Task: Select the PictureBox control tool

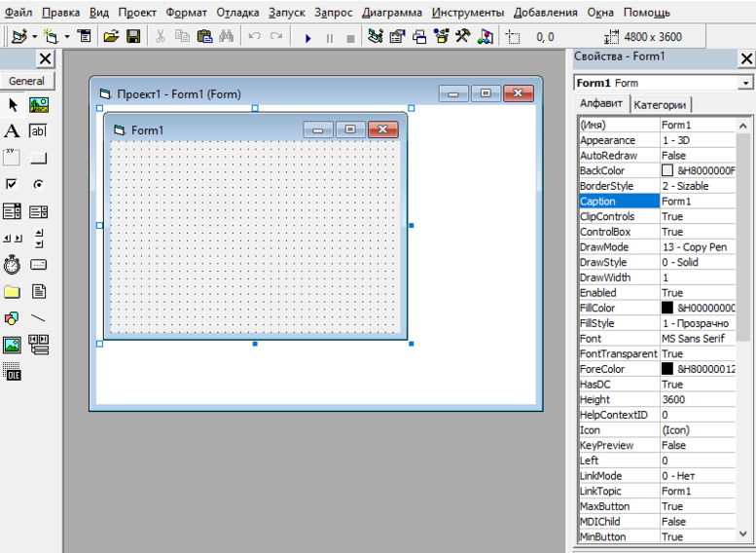Action: pos(39,105)
